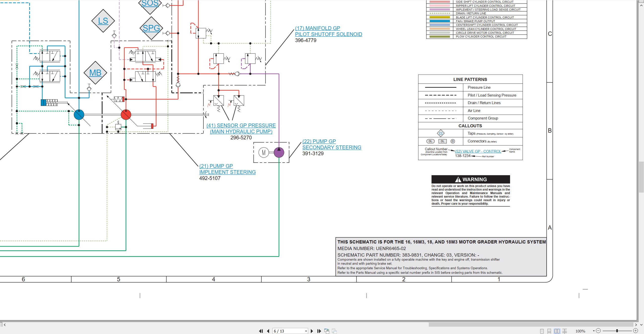Click the scroll down arrow
Image resolution: width=644 pixels, height=334 pixels.
click(x=641, y=325)
